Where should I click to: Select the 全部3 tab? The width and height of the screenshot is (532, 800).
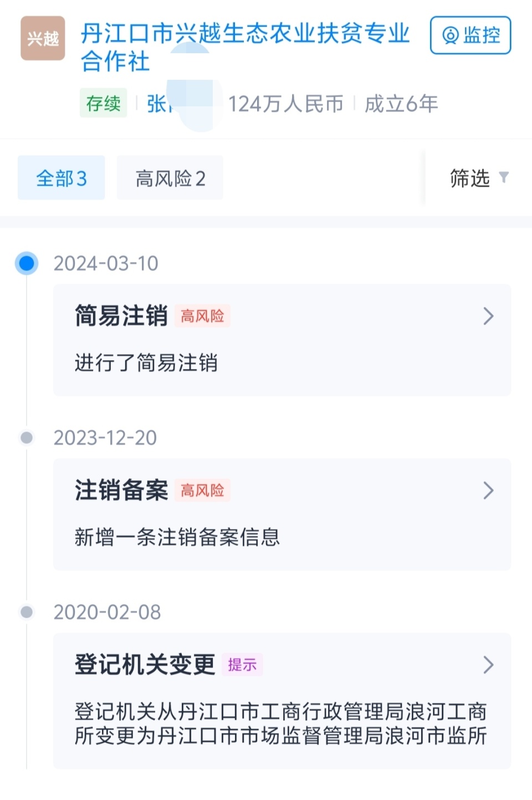point(62,178)
